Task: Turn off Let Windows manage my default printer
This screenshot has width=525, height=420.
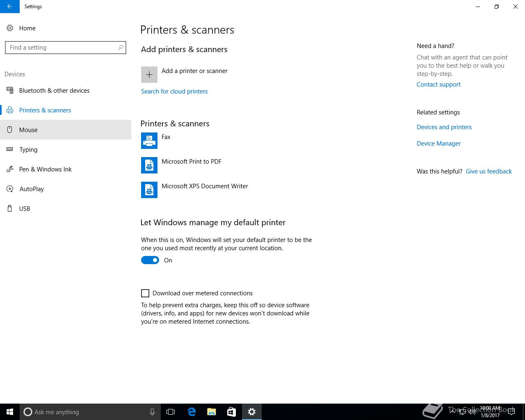Action: coord(150,260)
